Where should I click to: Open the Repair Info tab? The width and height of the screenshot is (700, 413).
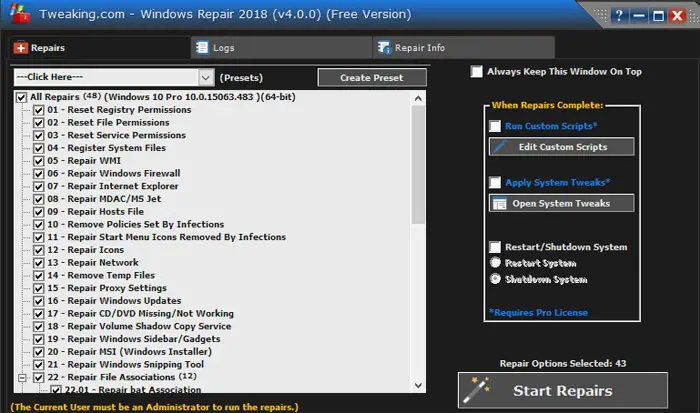click(x=464, y=48)
